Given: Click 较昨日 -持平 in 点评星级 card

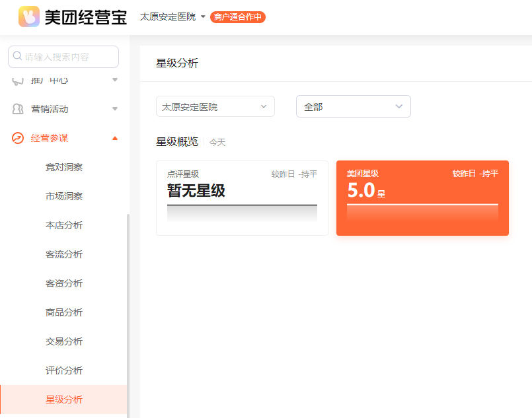Looking at the screenshot, I should pyautogui.click(x=294, y=174).
